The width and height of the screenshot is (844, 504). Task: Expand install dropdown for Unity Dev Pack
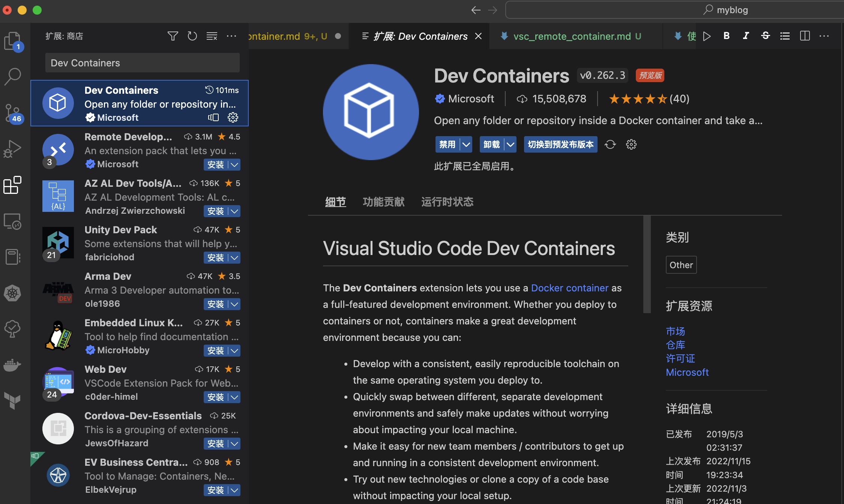coord(234,258)
